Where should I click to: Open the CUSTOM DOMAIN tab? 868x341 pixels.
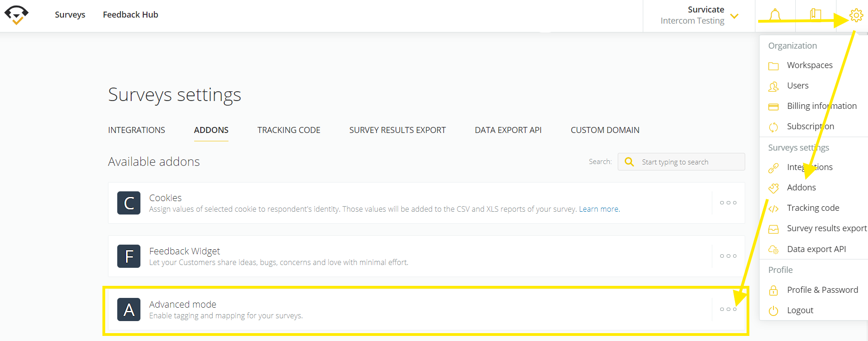point(605,130)
